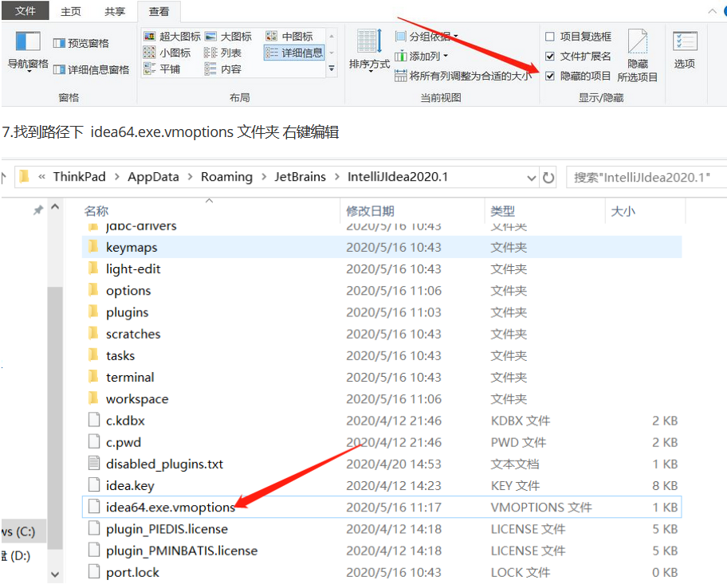Open the 导航窗格 navigation pane icon
The height and width of the screenshot is (588, 727).
[28, 49]
